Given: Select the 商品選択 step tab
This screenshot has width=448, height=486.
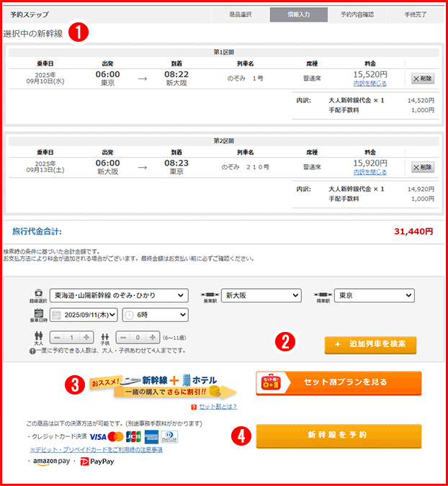Looking at the screenshot, I should (x=241, y=14).
